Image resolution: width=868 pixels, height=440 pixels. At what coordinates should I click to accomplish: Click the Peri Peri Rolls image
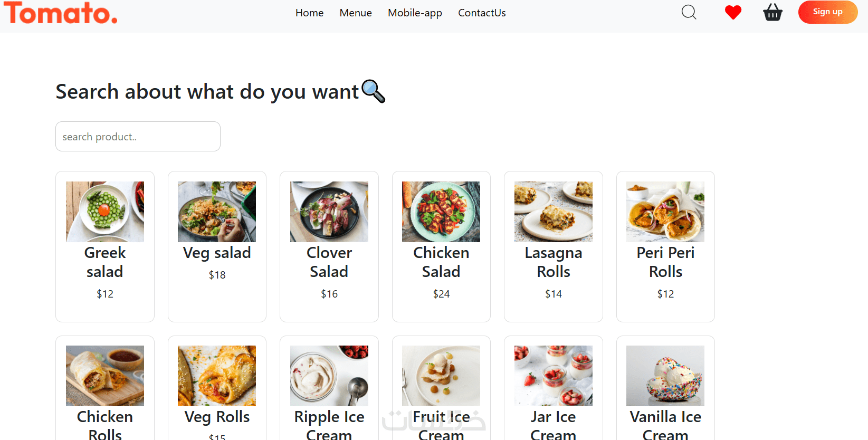(665, 212)
